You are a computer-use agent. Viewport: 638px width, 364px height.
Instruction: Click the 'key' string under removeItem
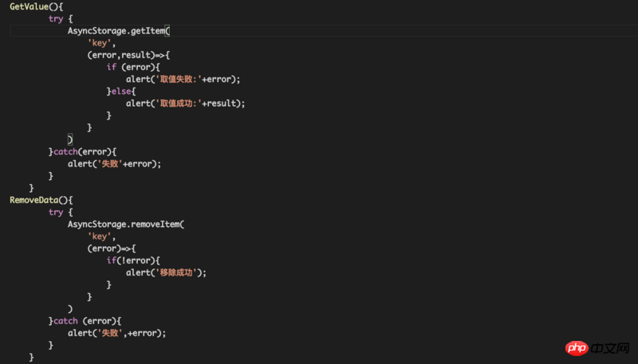(x=100, y=237)
